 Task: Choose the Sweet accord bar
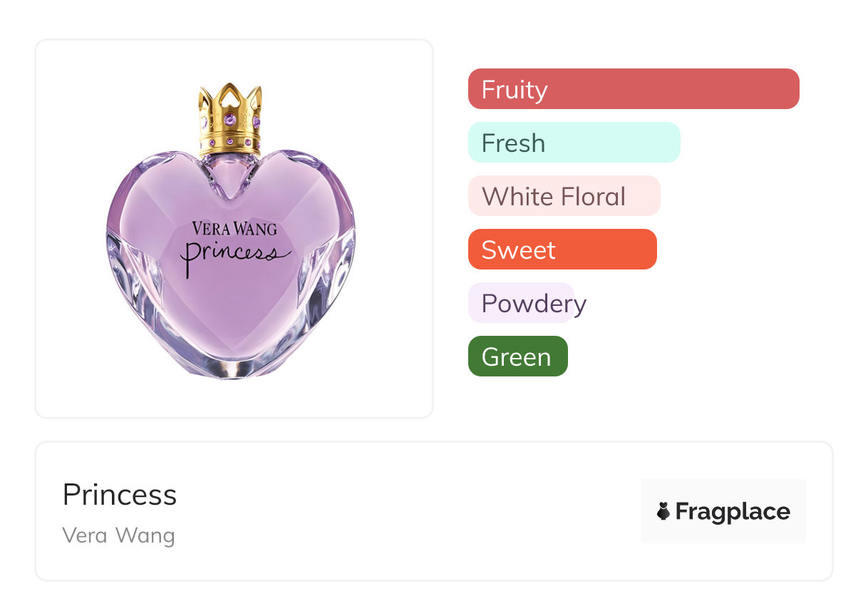point(562,250)
